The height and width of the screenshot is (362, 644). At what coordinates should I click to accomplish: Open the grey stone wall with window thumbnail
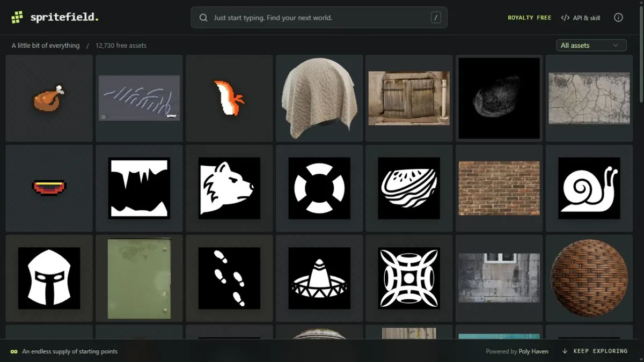(499, 278)
